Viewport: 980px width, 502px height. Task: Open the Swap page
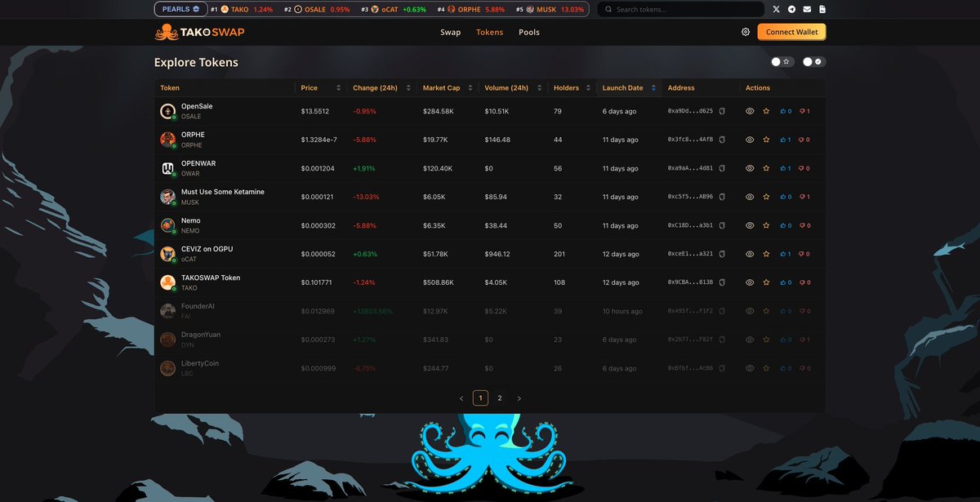click(x=451, y=32)
